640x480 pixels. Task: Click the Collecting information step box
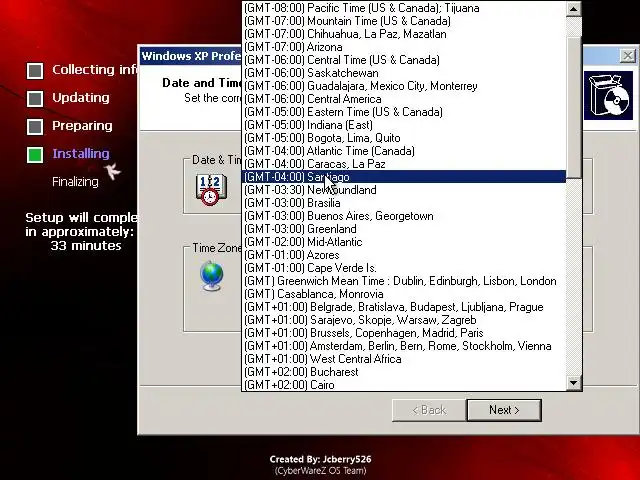(x=35, y=71)
